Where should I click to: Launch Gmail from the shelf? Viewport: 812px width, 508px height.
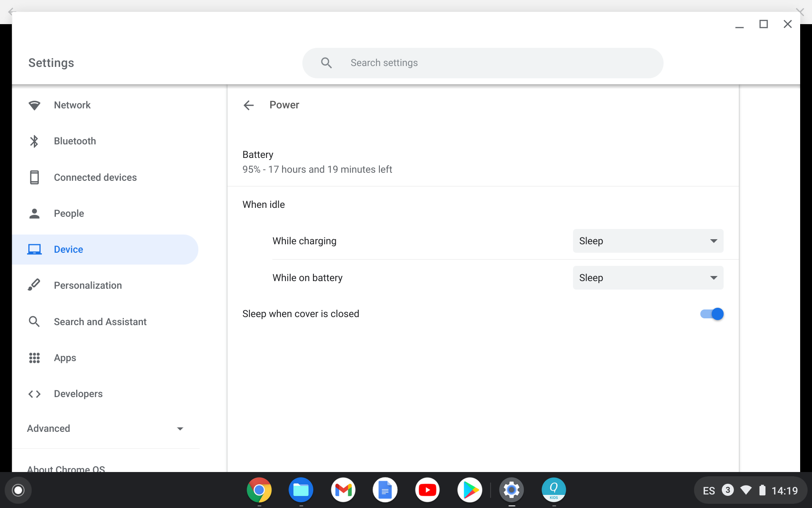tap(343, 490)
